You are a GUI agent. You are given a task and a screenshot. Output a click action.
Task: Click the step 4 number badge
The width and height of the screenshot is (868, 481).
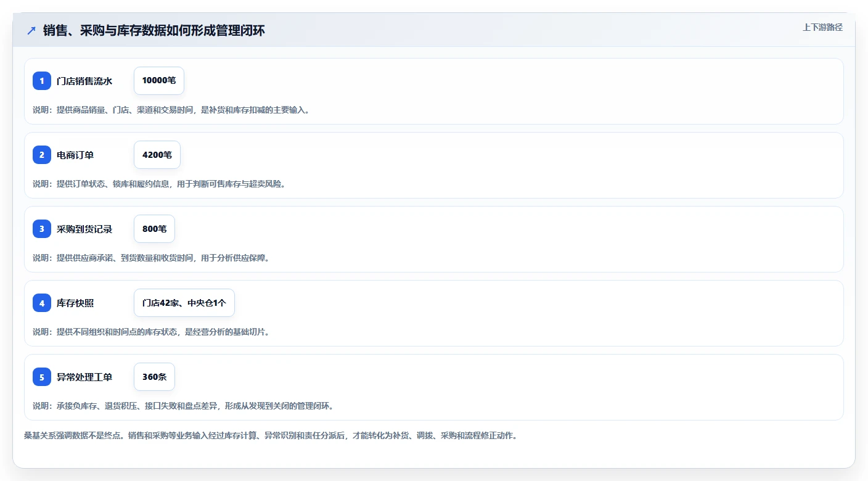tap(42, 303)
